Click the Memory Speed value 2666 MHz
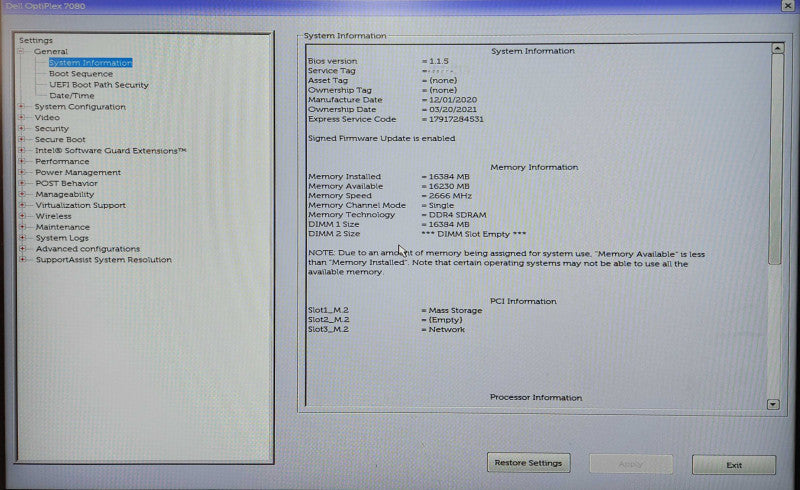This screenshot has height=490, width=800. 449,196
